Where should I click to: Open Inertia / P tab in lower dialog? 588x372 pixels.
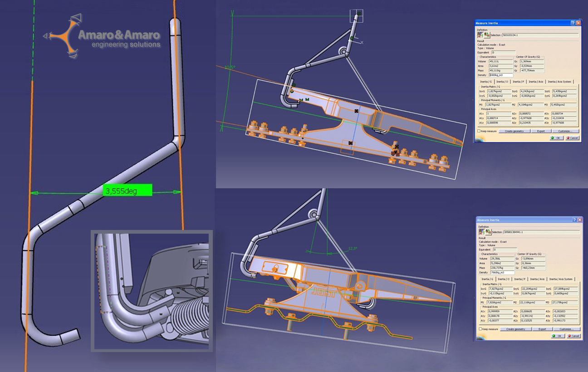pyautogui.click(x=519, y=279)
